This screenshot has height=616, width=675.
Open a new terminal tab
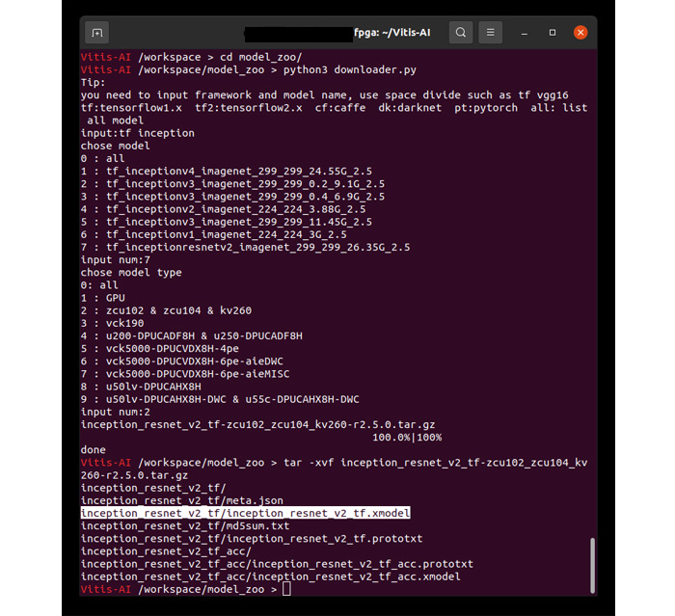pos(96,33)
